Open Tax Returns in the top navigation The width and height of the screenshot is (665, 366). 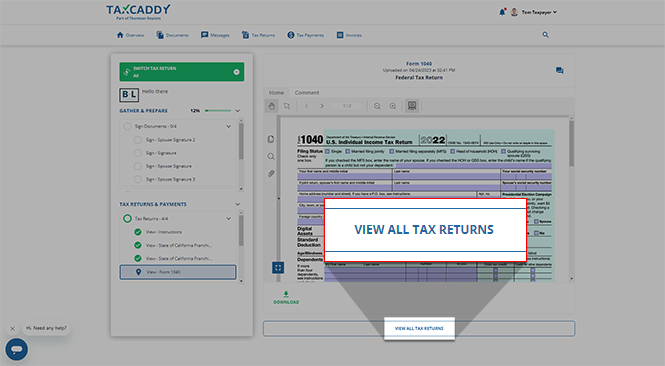pyautogui.click(x=258, y=35)
